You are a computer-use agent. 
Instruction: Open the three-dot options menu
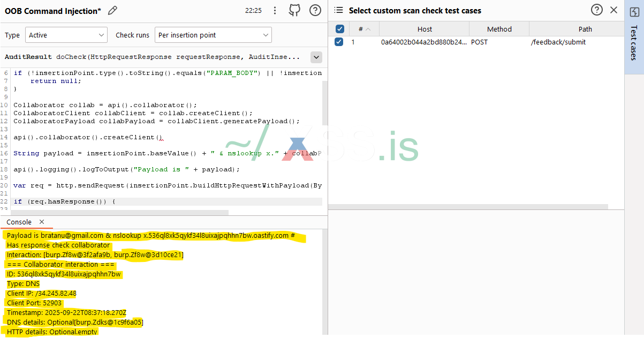pyautogui.click(x=275, y=10)
